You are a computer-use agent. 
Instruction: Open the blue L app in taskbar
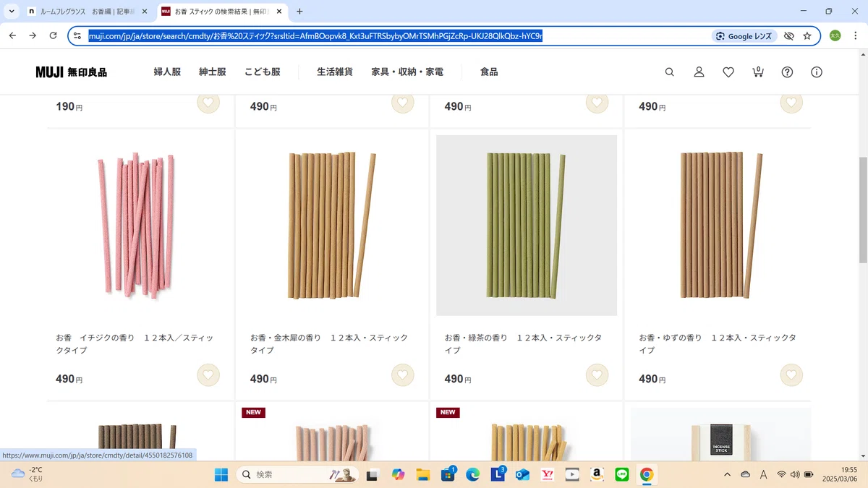point(498,474)
